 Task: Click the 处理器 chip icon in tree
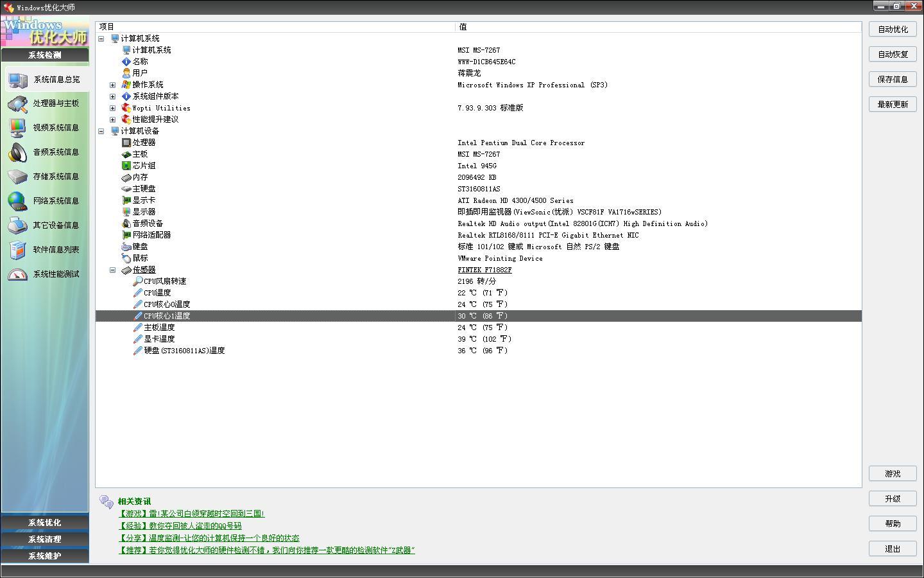point(126,143)
